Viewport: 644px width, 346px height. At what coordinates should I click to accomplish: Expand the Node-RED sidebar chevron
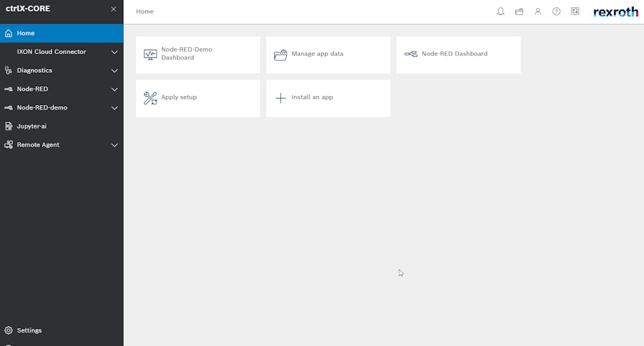pos(115,89)
